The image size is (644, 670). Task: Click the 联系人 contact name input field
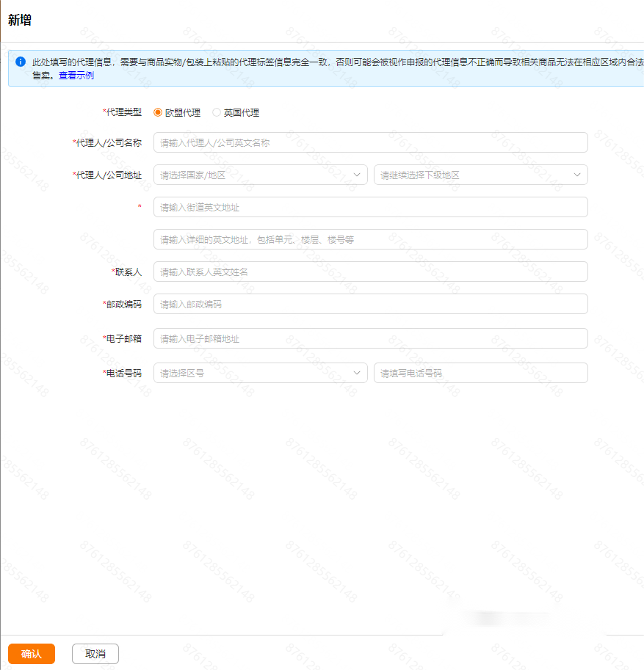click(x=369, y=272)
